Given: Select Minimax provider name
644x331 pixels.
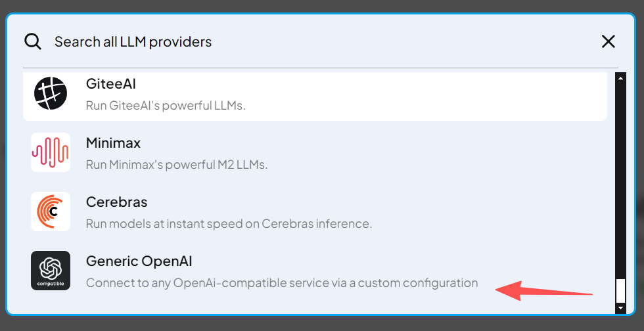Looking at the screenshot, I should [x=113, y=143].
